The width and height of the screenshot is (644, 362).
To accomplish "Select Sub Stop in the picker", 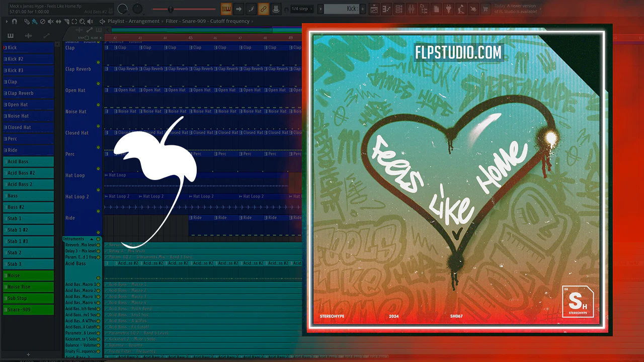I will 28,298.
